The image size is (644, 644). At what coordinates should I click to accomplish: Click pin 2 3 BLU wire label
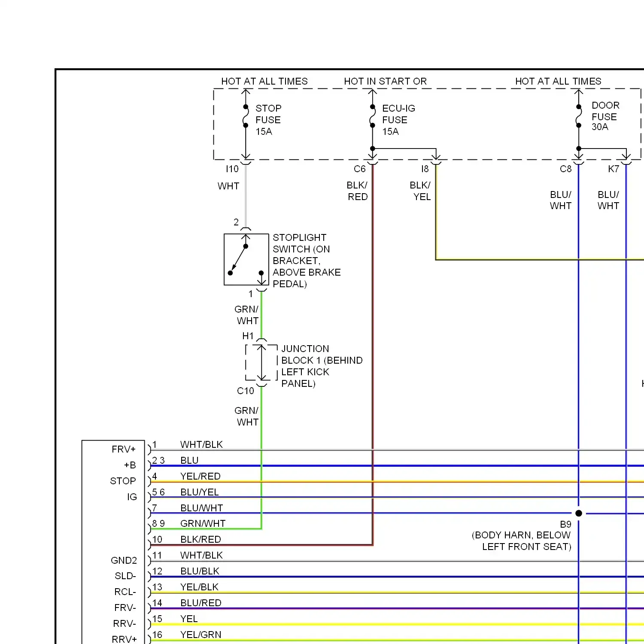point(189,460)
